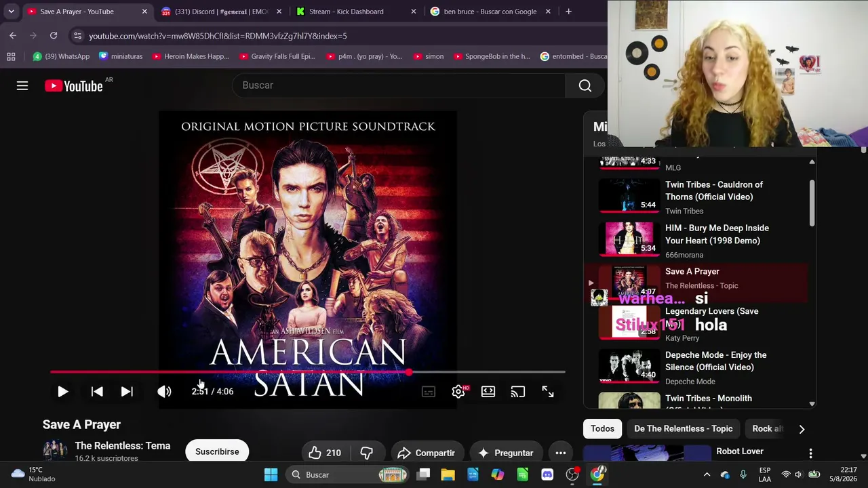Open the simon bookmark
The height and width of the screenshot is (488, 868).
pyautogui.click(x=428, y=56)
